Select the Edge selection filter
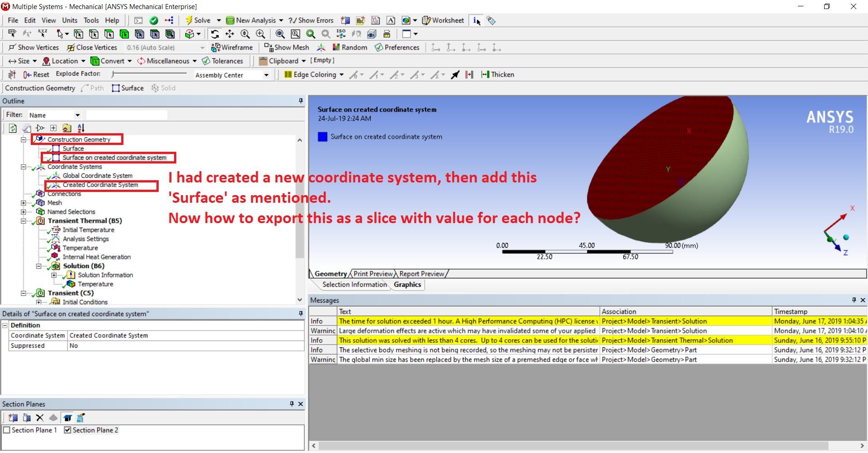 click(94, 34)
